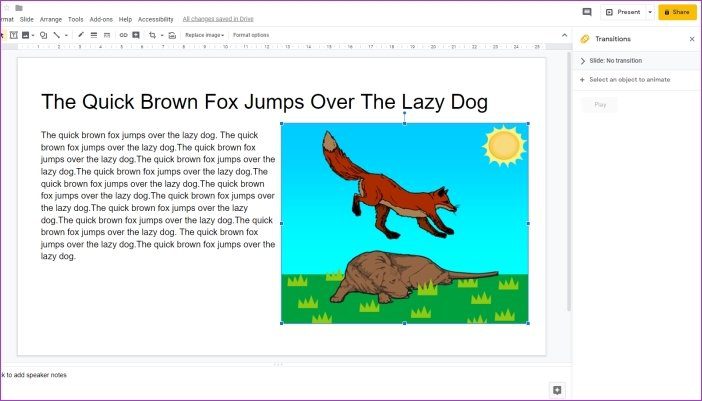This screenshot has width=702, height=401.
Task: Open the crop mask dropdown arrow
Action: coord(162,35)
